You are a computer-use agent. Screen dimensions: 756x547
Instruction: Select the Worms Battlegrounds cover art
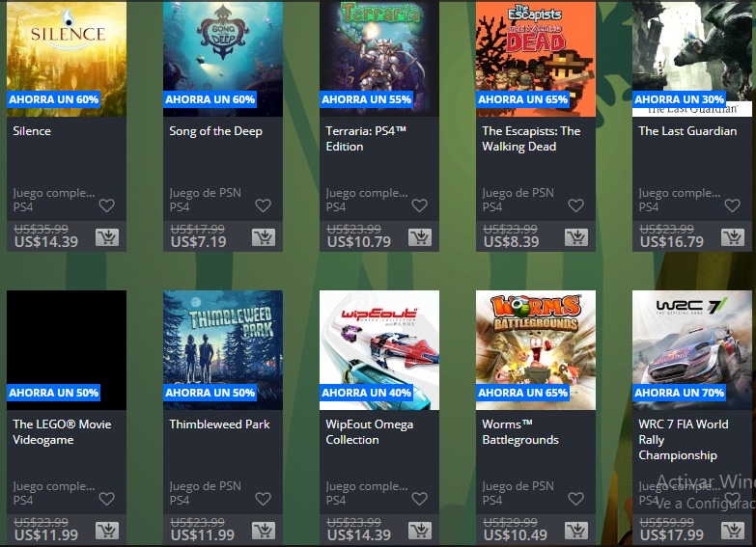536,350
